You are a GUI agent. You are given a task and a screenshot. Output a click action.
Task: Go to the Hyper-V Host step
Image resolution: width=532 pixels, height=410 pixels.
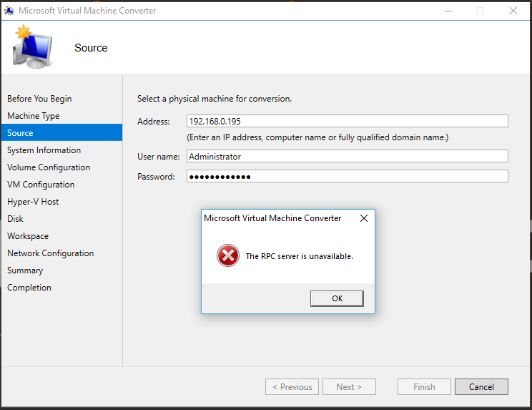click(x=33, y=202)
